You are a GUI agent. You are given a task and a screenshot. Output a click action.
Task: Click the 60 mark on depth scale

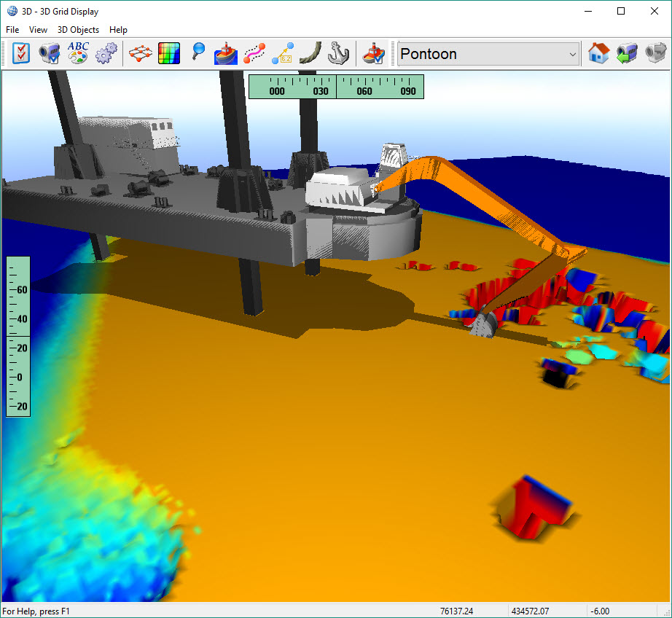(x=22, y=290)
